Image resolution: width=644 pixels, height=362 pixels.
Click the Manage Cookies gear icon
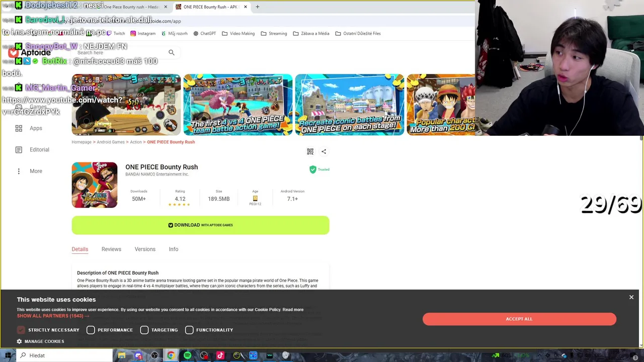(20, 341)
